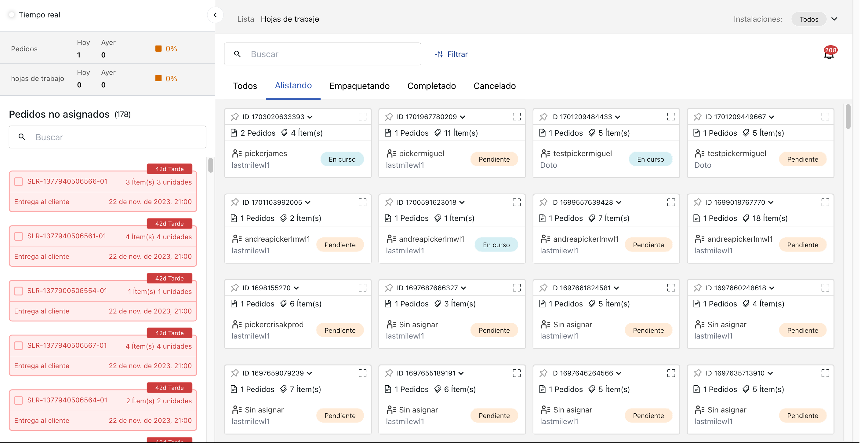This screenshot has width=868, height=447.
Task: Open fullscreen view of worksheet 1701967780209
Action: (517, 117)
